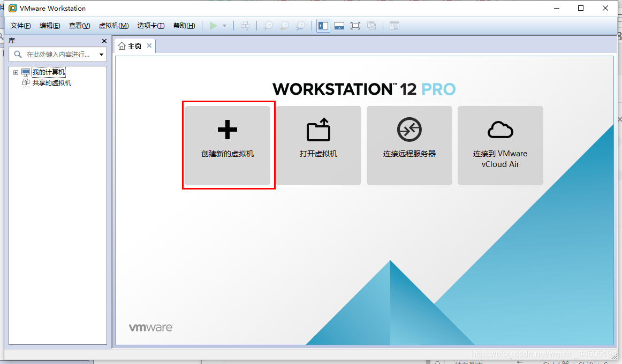The width and height of the screenshot is (622, 364).
Task: Click the 主页 home icon
Action: pos(122,46)
